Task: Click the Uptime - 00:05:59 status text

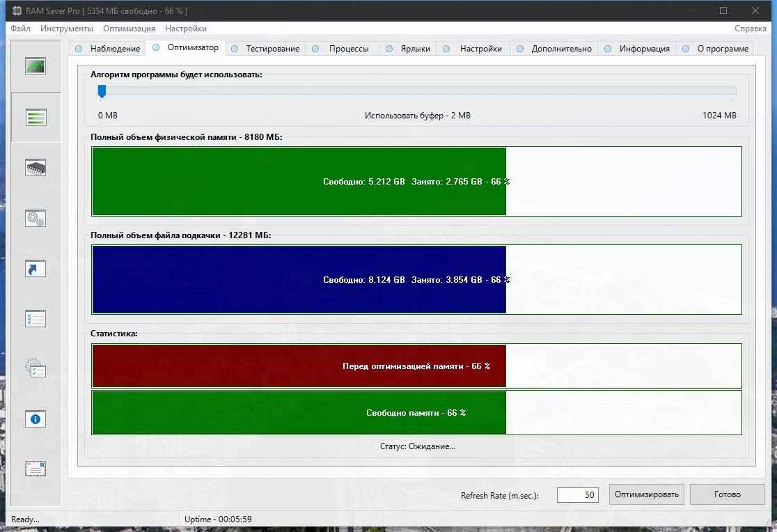Action: [x=218, y=519]
